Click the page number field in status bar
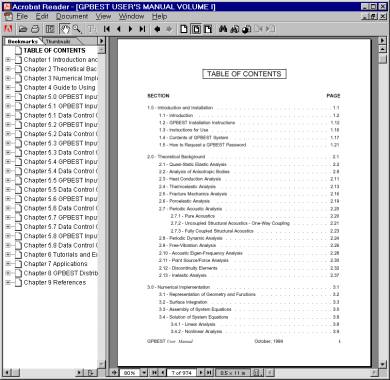Image resolution: width=390 pixels, height=380 pixels. point(182,373)
